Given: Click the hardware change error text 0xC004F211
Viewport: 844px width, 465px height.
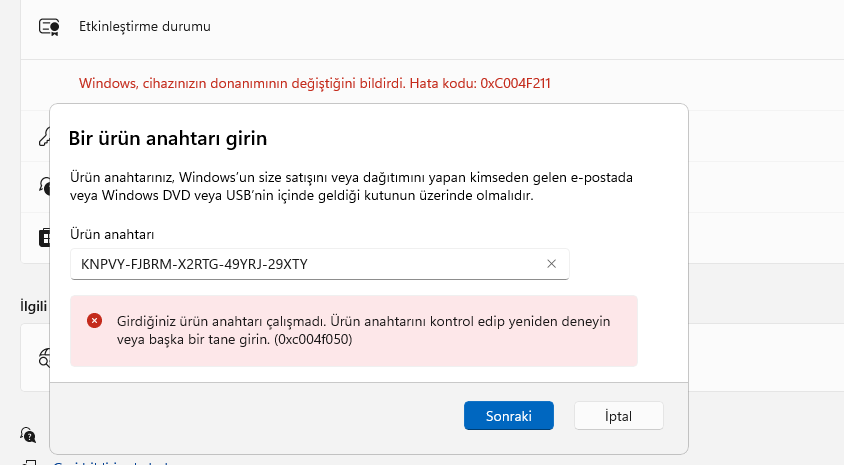Looking at the screenshot, I should pos(314,83).
